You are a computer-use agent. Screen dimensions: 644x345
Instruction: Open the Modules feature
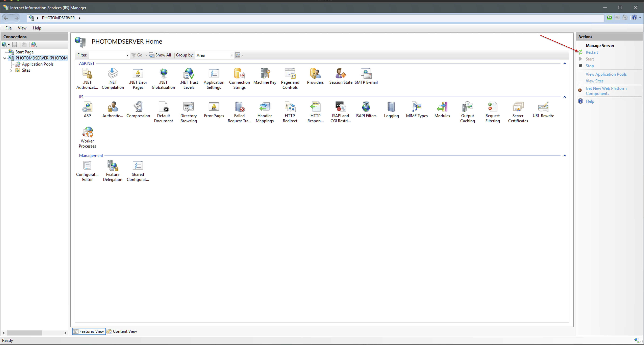[442, 109]
